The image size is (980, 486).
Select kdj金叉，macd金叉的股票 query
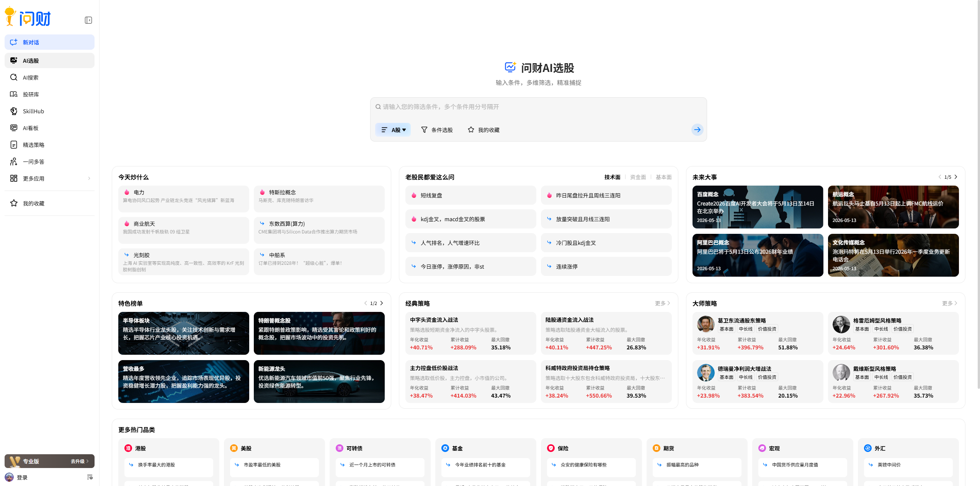(x=471, y=219)
